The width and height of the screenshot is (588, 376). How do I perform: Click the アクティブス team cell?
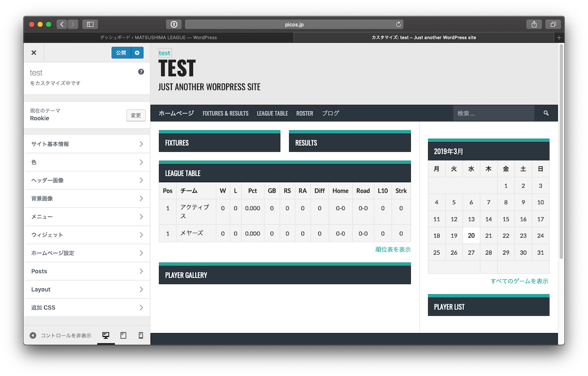click(196, 212)
